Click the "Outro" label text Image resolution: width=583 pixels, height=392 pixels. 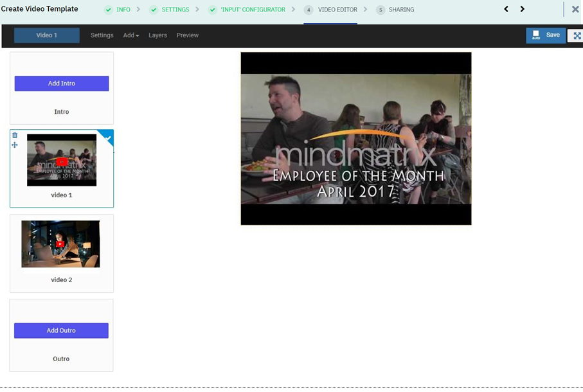tap(61, 359)
